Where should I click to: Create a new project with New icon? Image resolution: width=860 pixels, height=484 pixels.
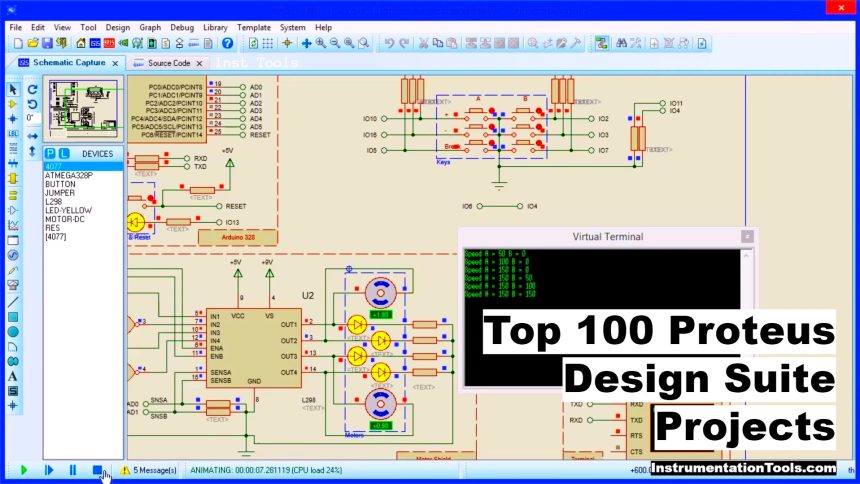pos(18,43)
